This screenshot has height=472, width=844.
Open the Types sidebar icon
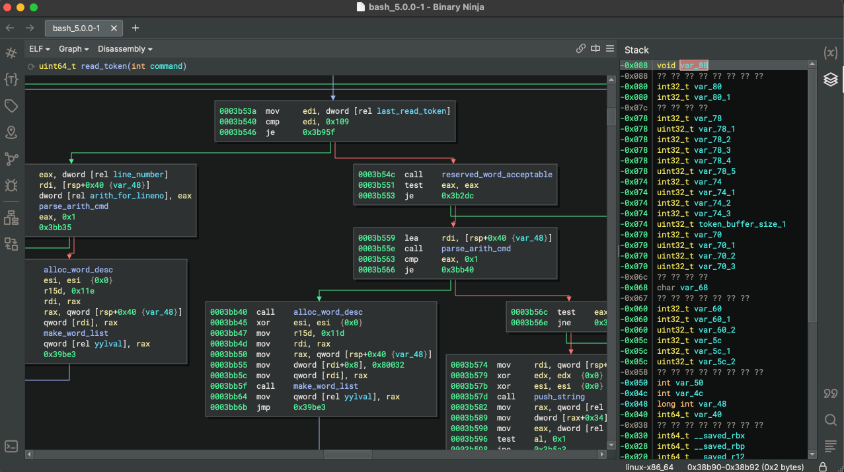point(11,79)
